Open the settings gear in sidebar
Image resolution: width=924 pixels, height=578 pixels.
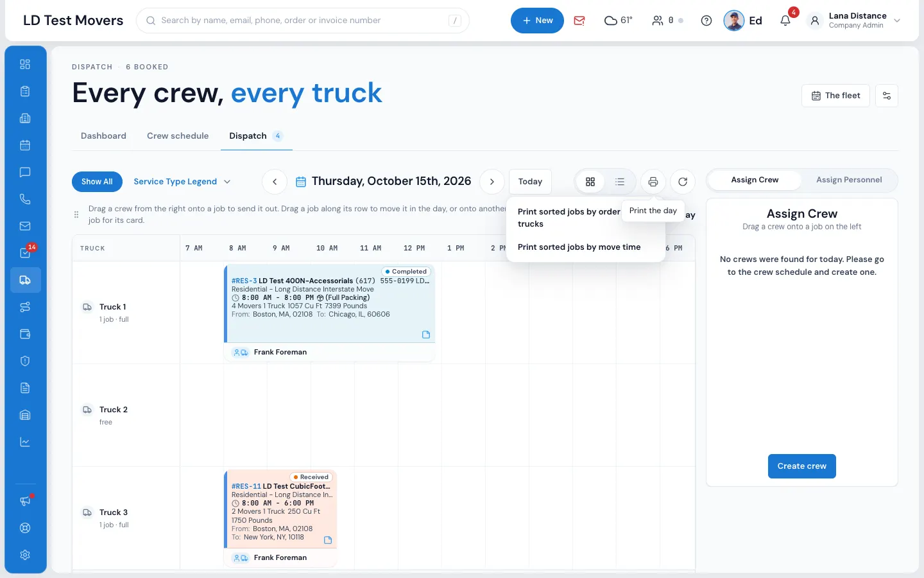point(25,555)
